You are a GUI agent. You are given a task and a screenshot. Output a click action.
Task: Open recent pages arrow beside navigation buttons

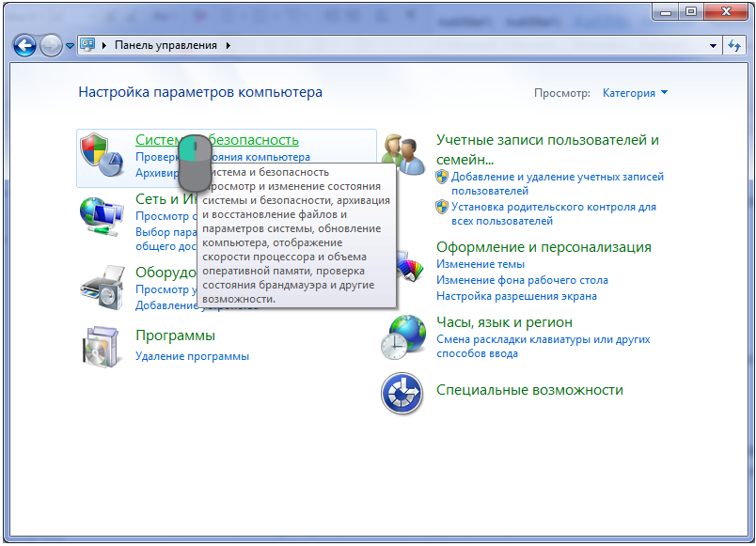[70, 45]
